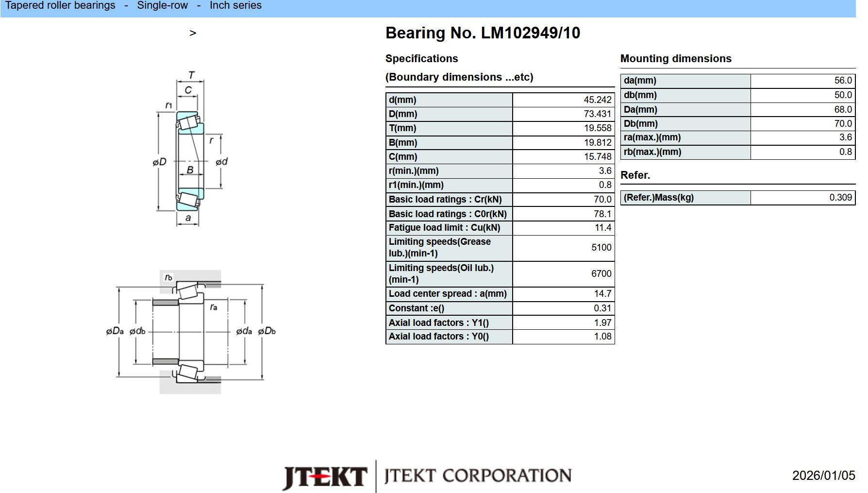868x493 pixels.
Task: Click the Fatigue load limit value 11.4
Action: pos(602,228)
